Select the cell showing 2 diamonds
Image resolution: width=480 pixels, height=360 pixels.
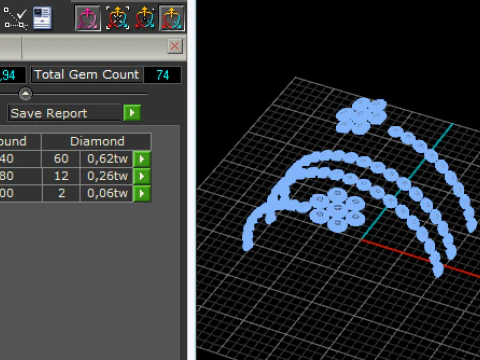(61, 193)
